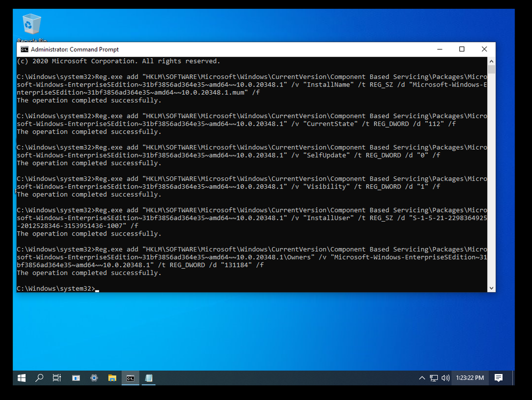Click the 'Administrator: Command Prompt' title text

(74, 49)
